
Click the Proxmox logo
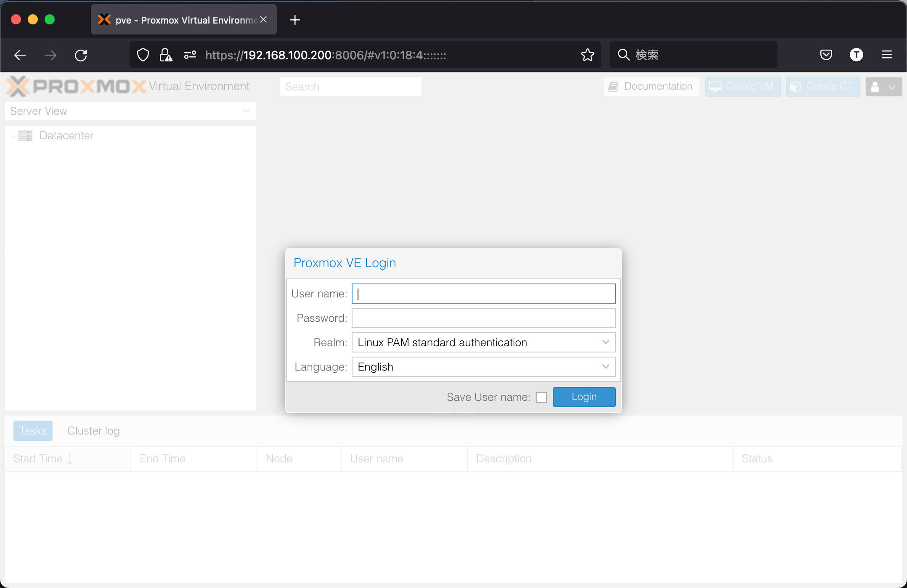(x=76, y=86)
